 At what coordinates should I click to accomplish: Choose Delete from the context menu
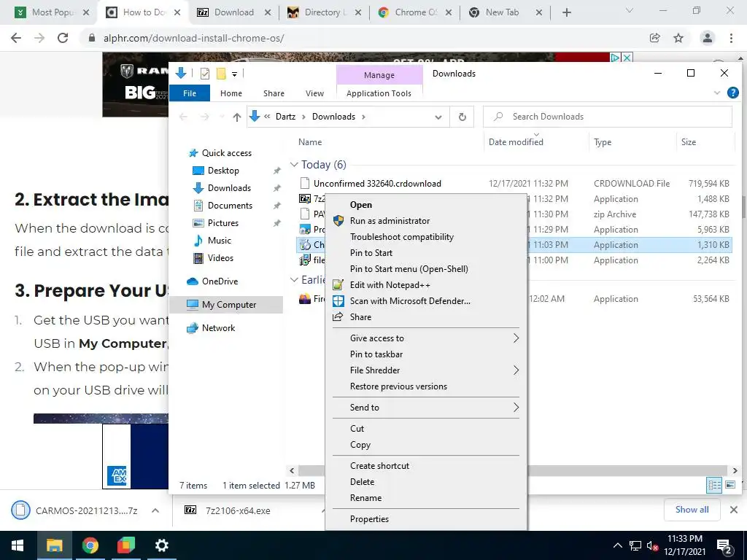[362, 482]
